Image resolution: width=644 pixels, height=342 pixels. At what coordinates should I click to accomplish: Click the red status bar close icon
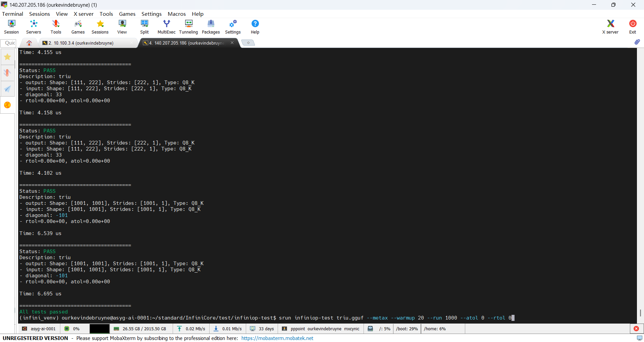[x=636, y=329]
